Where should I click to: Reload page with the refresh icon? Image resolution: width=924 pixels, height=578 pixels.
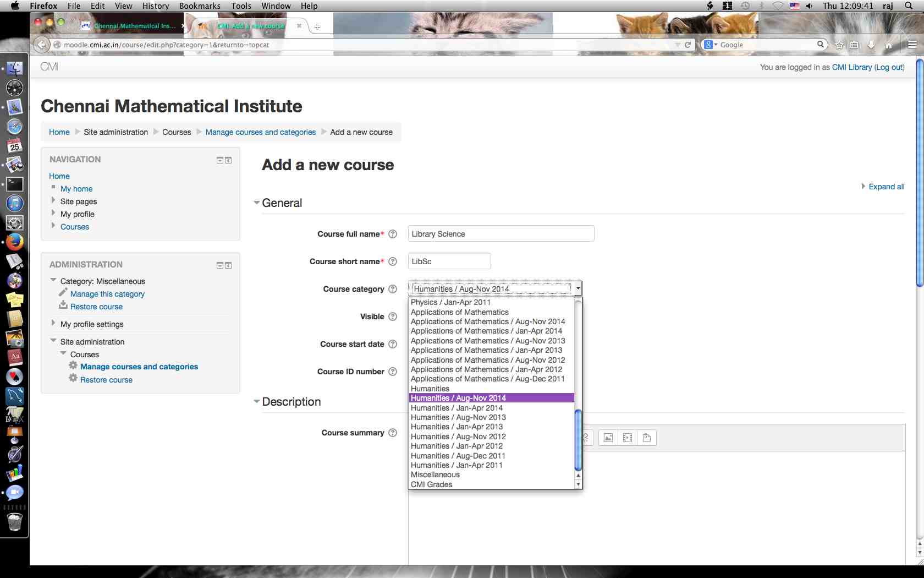(x=687, y=45)
